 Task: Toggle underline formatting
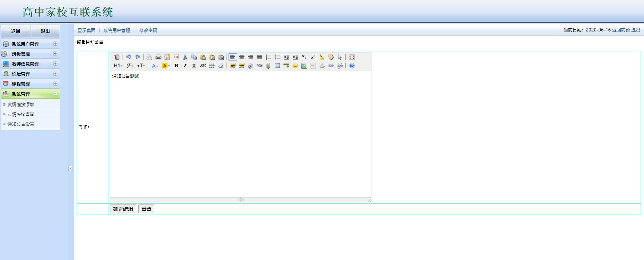(x=194, y=66)
